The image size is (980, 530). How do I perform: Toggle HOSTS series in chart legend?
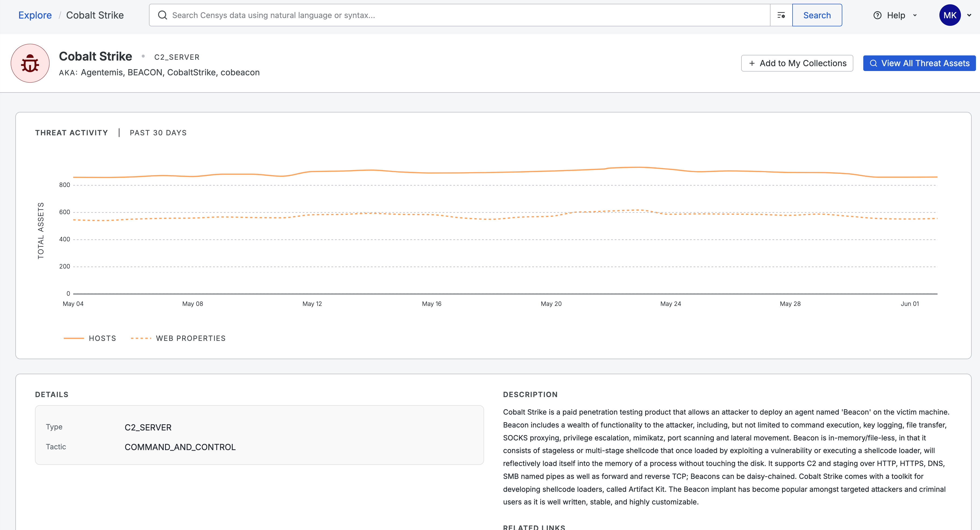tap(102, 338)
